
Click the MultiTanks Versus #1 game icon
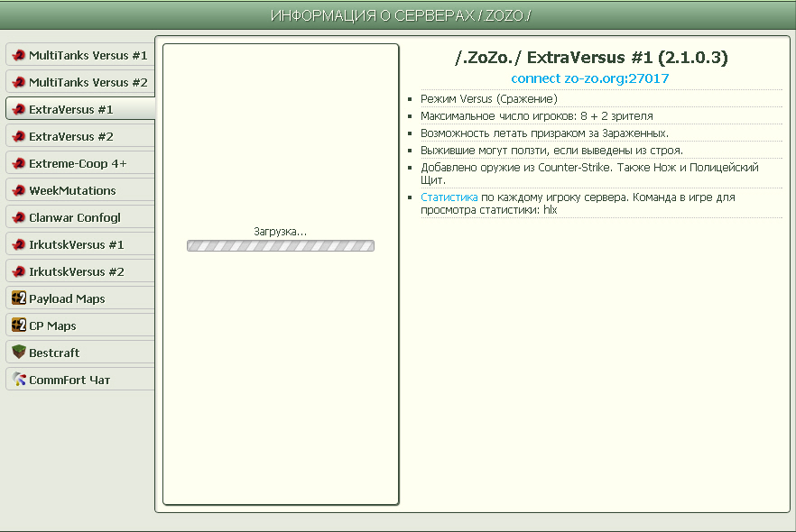[18, 55]
